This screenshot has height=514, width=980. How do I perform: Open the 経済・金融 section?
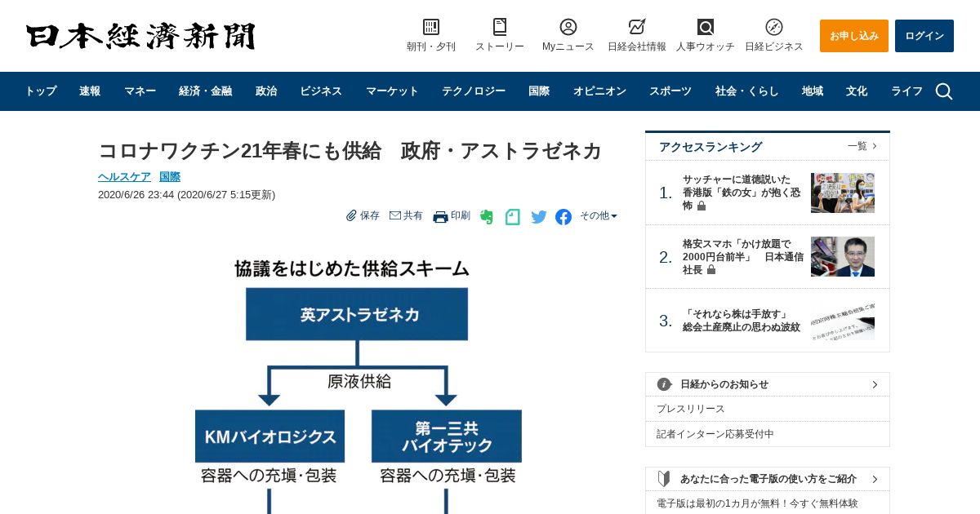[205, 91]
